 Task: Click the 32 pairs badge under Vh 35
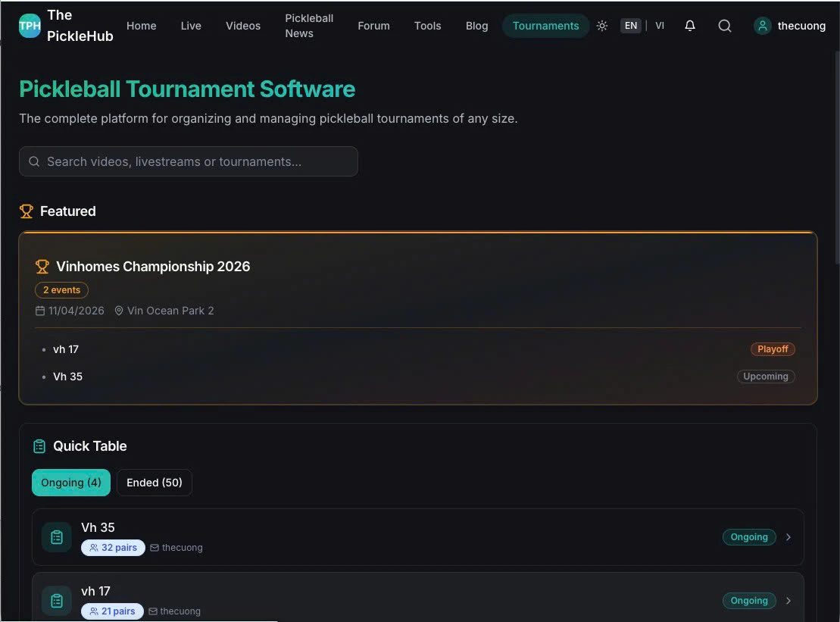tap(112, 547)
